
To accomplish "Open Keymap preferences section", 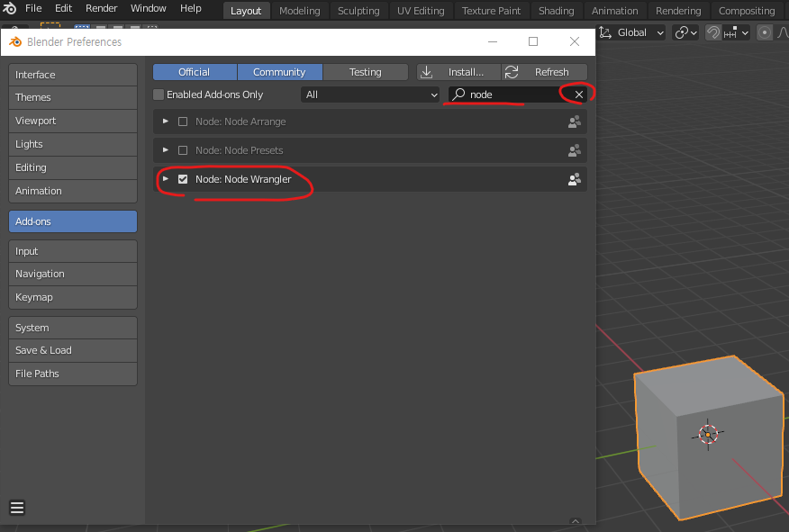I will (73, 298).
